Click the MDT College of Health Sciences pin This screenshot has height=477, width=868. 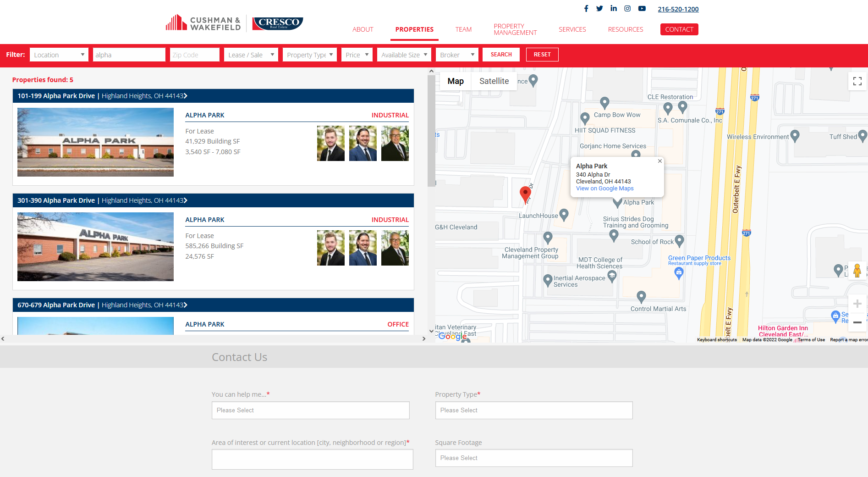tap(612, 276)
